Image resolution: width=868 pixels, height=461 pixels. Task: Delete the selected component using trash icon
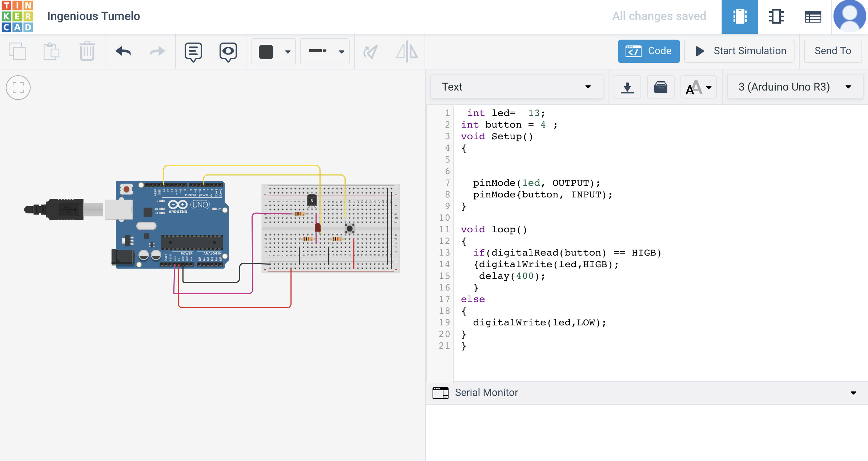coord(87,51)
